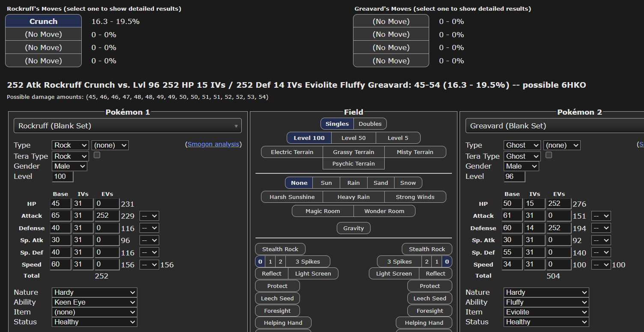Select Strong Winds weather

tap(415, 197)
